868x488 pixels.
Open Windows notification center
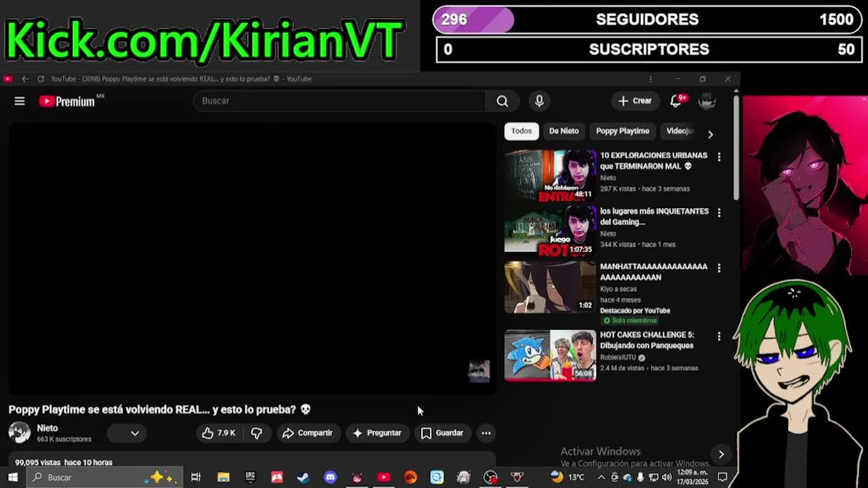pos(722,477)
